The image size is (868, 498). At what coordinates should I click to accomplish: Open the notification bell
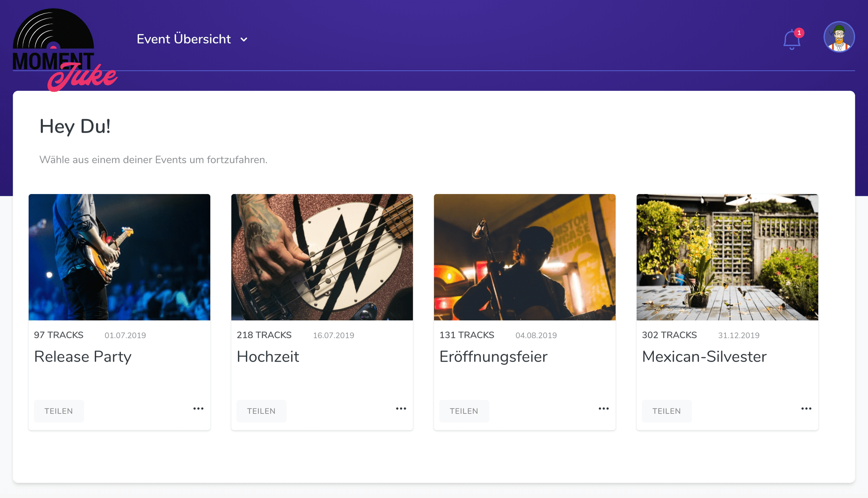(x=792, y=39)
